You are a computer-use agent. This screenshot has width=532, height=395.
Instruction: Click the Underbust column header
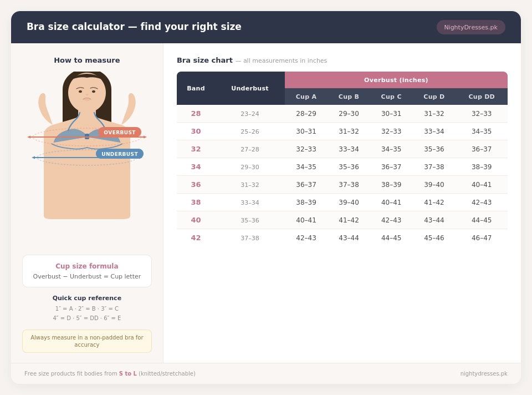[x=250, y=88]
